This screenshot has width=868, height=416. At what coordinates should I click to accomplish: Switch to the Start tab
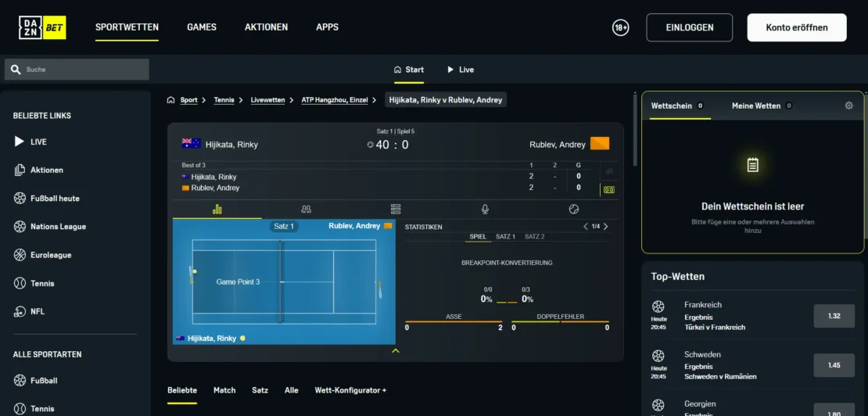408,70
